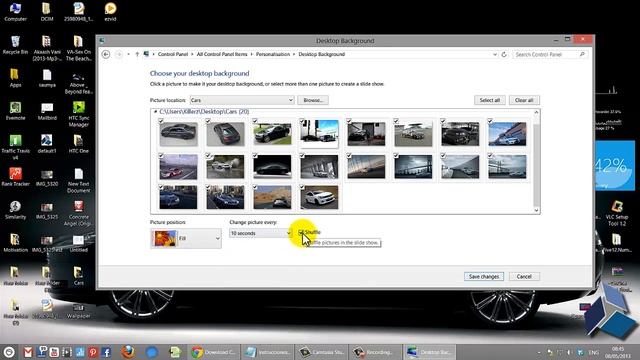Open the Apps folder on desktop
The height and width of the screenshot is (360, 640).
point(16,78)
